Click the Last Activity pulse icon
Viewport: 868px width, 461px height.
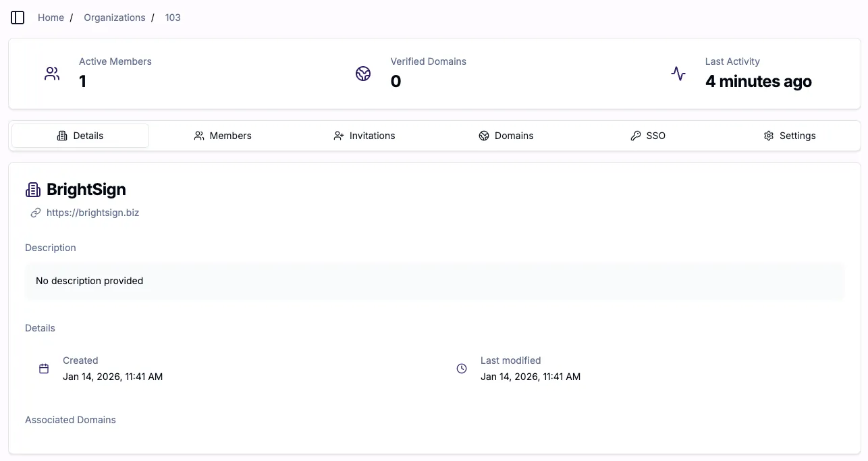pos(678,74)
